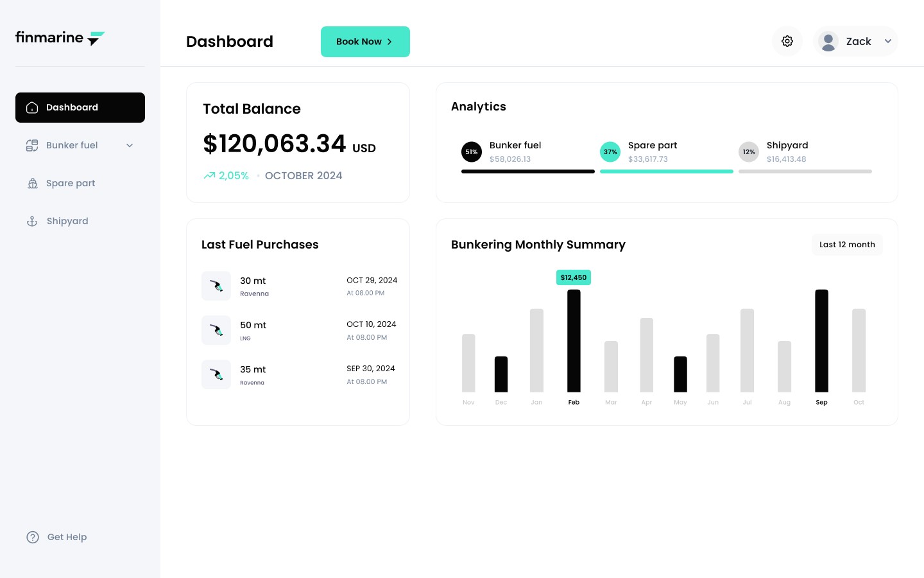Click the 30 mt purchase entry
924x578 pixels.
(x=300, y=286)
